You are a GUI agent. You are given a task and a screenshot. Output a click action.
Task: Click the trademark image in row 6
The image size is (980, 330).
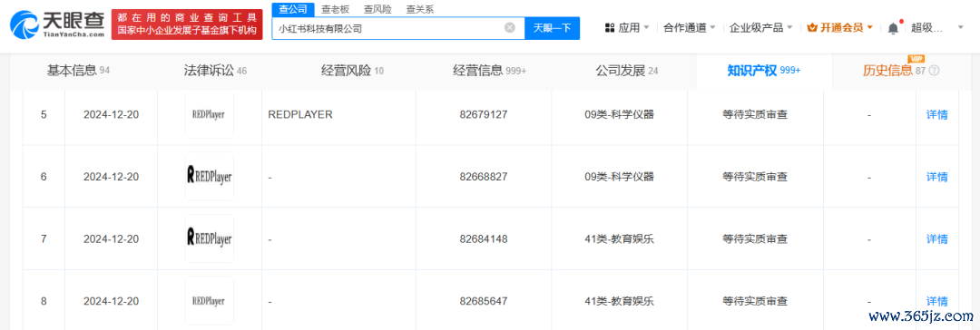click(x=210, y=176)
